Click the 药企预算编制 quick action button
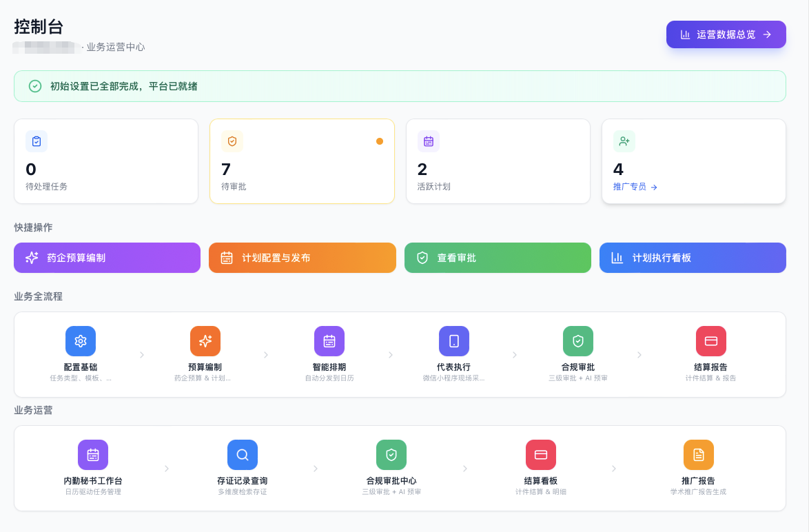This screenshot has width=809, height=532. (107, 258)
